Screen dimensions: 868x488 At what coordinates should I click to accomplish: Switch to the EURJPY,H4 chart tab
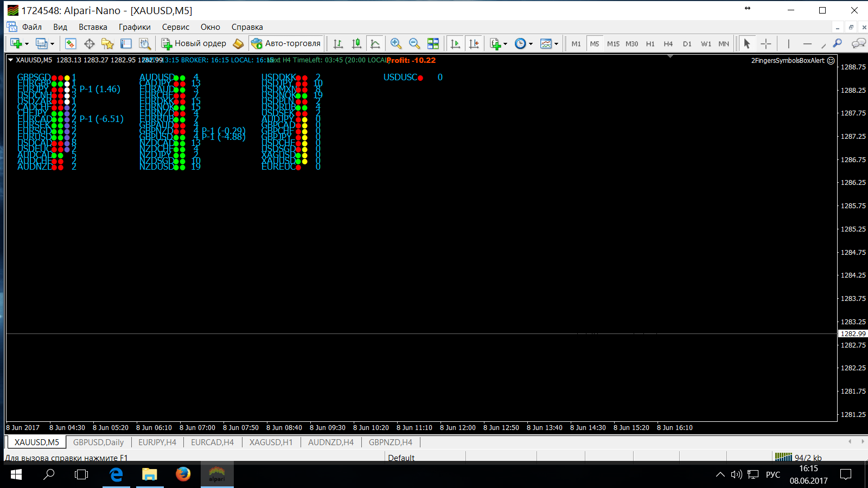point(157,442)
